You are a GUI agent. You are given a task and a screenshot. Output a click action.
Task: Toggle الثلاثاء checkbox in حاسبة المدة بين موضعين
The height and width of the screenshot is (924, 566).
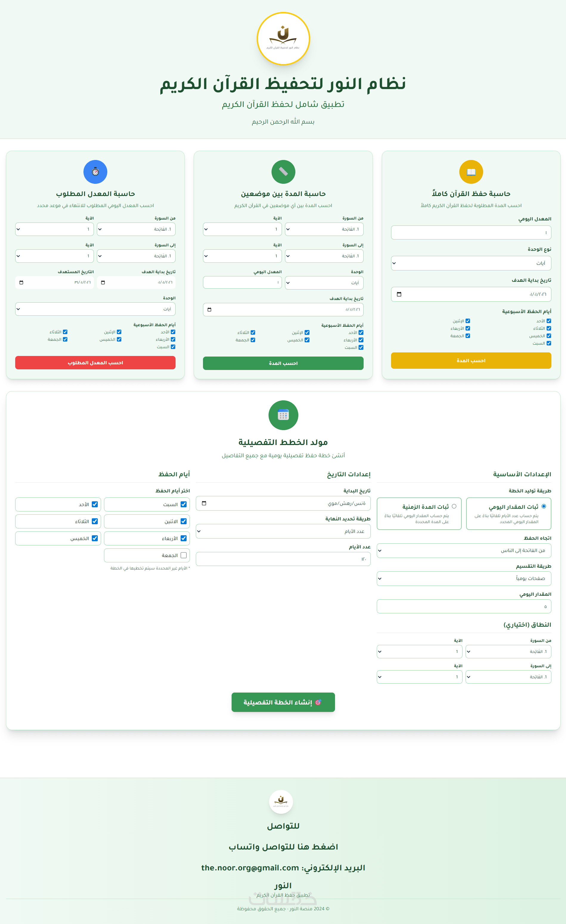coord(253,333)
